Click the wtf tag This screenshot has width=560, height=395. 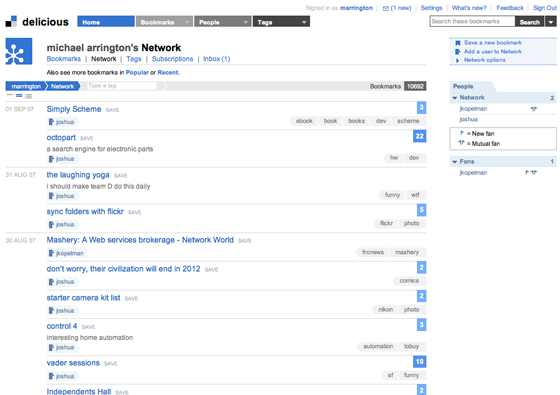pyautogui.click(x=415, y=195)
